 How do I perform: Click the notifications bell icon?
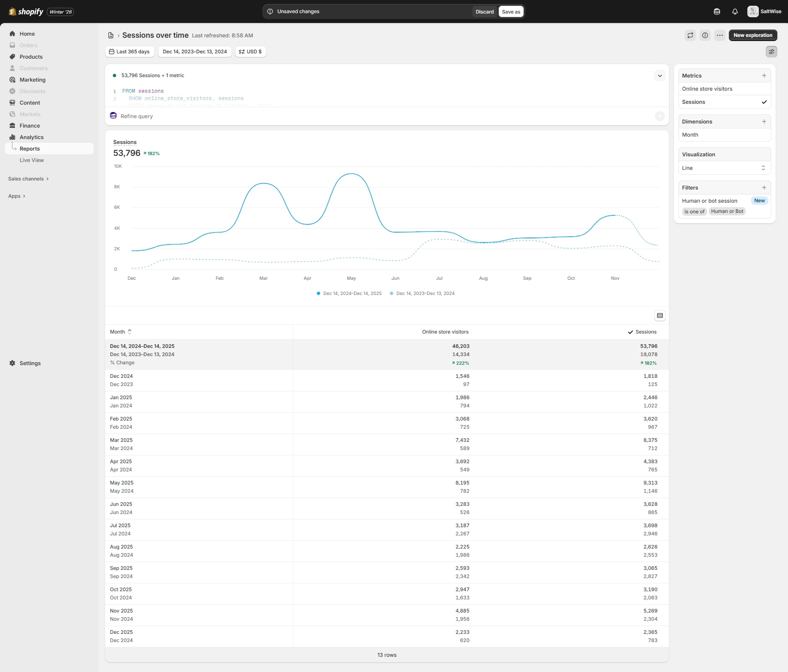point(735,11)
